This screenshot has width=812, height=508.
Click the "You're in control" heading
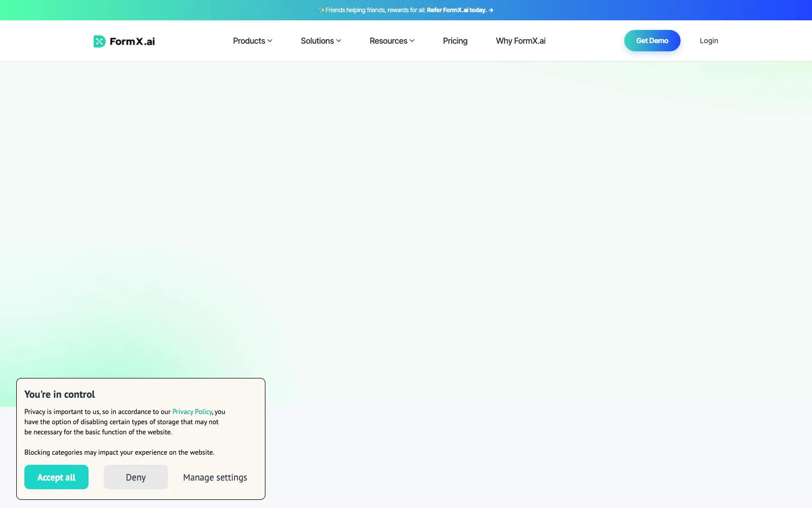click(59, 394)
